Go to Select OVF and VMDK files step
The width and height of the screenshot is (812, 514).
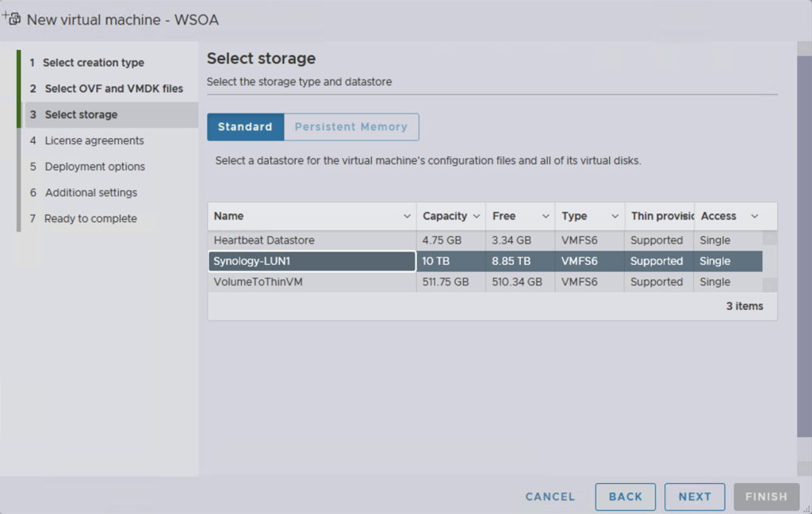point(113,89)
